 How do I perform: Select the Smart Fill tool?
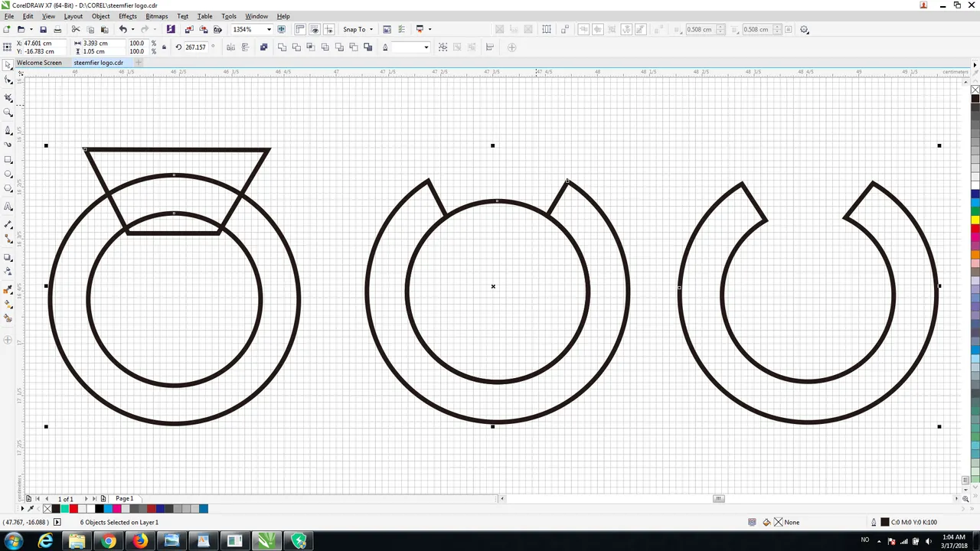[x=9, y=318]
